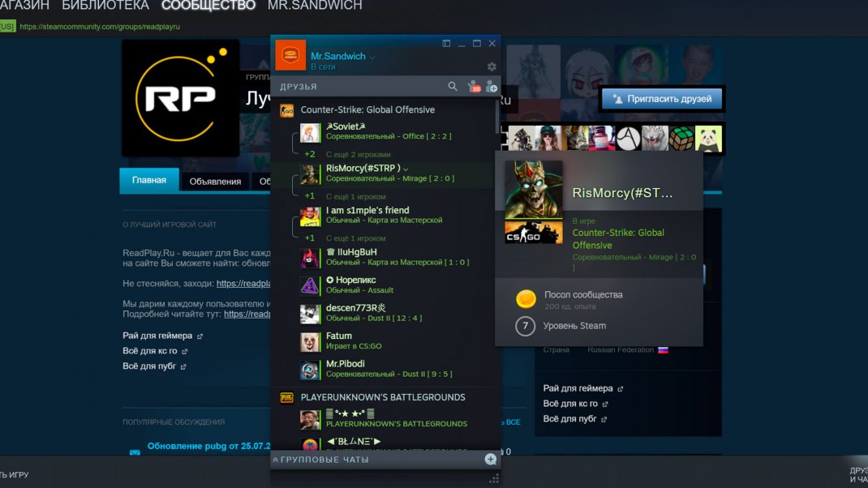Select Нореликс purple triangle avatar
868x488 pixels.
click(x=309, y=285)
